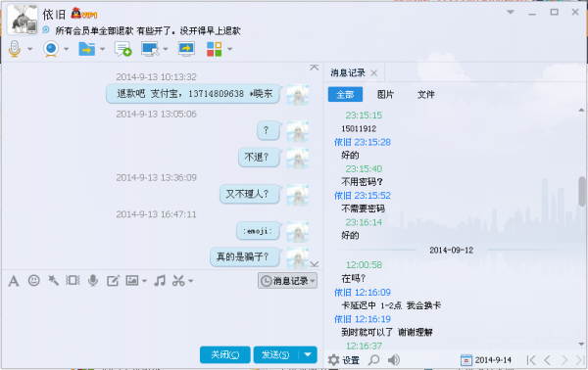Screen dimensions: 588x370
Task: Click history scrollbar thumb
Action: 582,192
